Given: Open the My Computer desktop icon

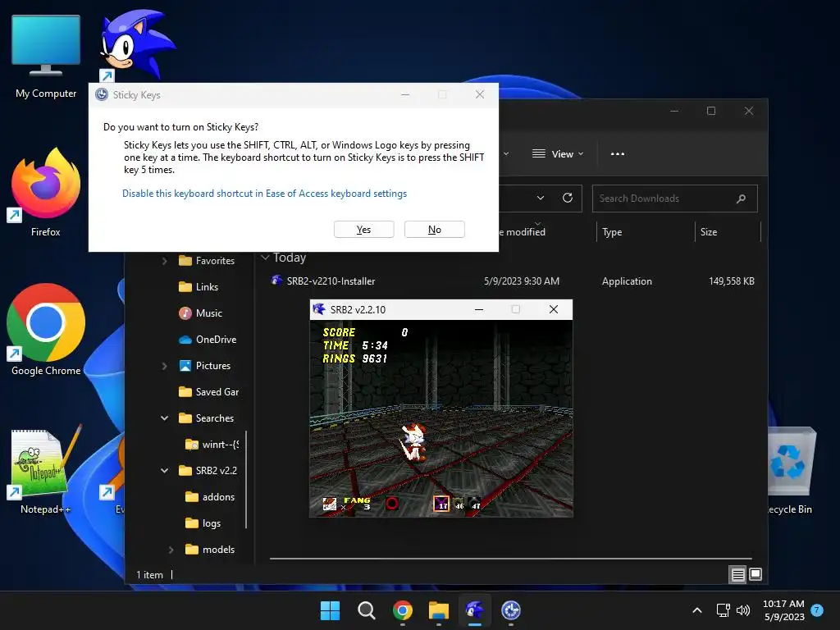Looking at the screenshot, I should pos(46,57).
